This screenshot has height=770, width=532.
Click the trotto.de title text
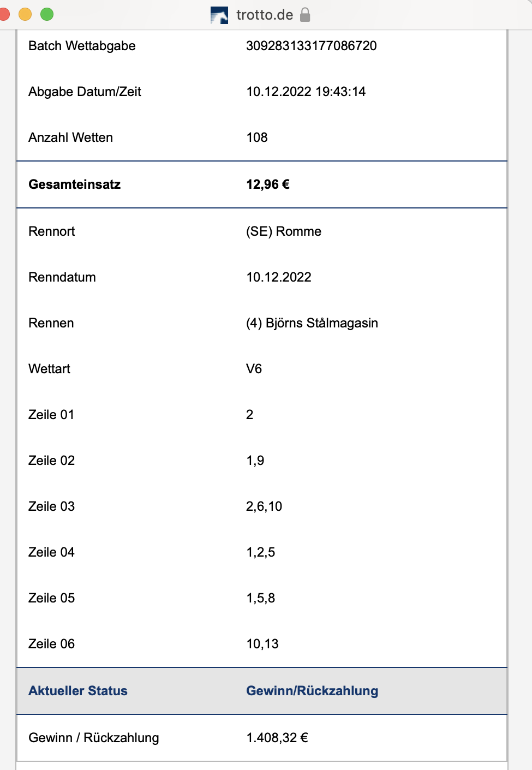point(265,15)
